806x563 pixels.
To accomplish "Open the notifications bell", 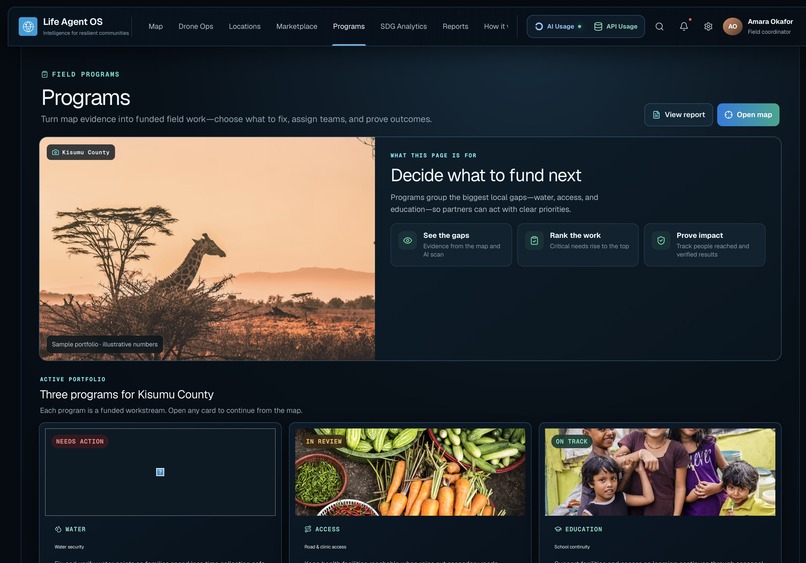I will [x=684, y=26].
